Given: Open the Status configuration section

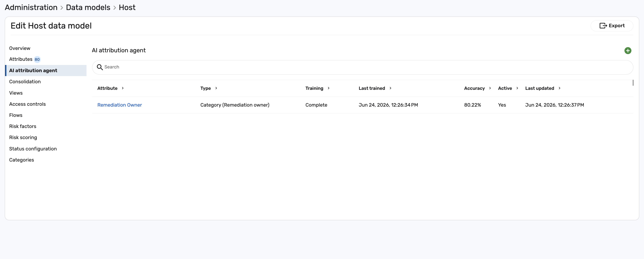Looking at the screenshot, I should pyautogui.click(x=33, y=149).
